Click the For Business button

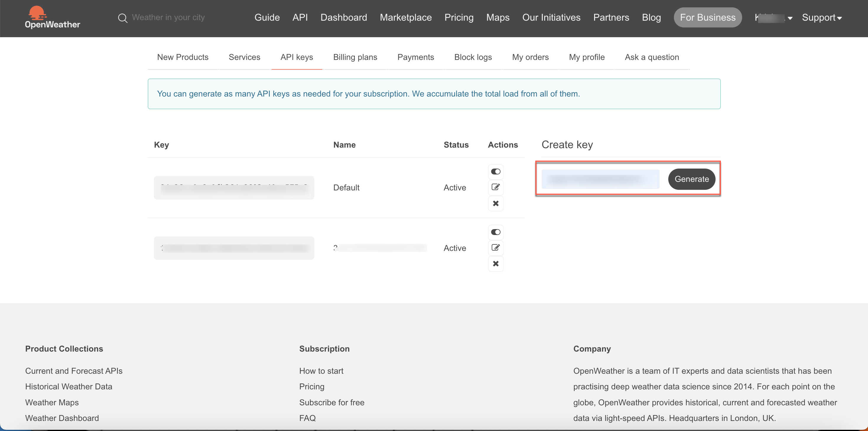click(708, 17)
